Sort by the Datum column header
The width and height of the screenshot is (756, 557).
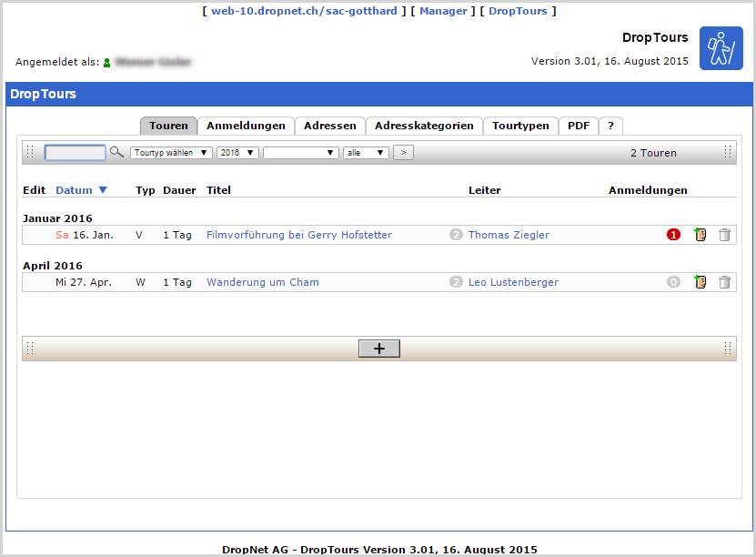[x=74, y=190]
